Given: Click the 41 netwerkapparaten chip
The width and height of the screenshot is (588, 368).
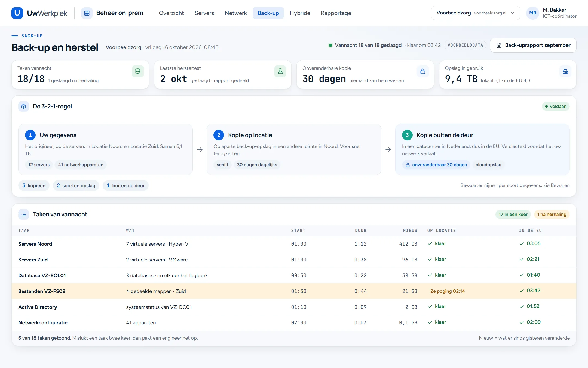Looking at the screenshot, I should 81,165.
